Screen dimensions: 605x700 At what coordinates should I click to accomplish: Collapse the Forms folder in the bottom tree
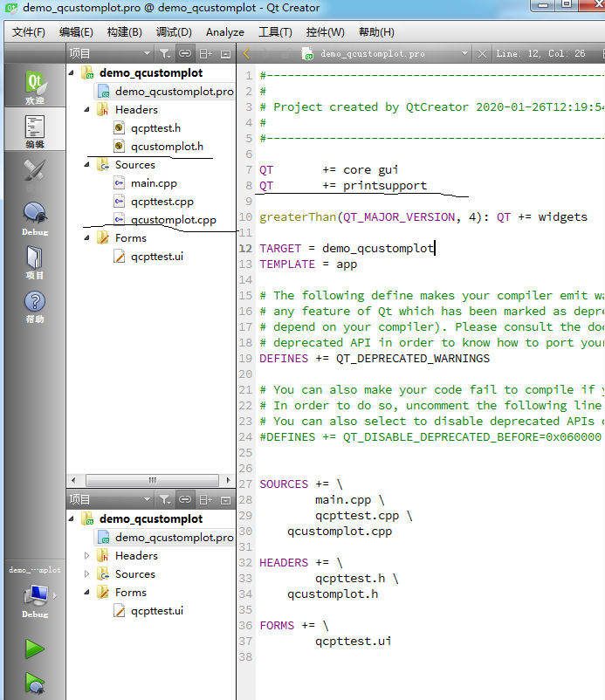[87, 592]
